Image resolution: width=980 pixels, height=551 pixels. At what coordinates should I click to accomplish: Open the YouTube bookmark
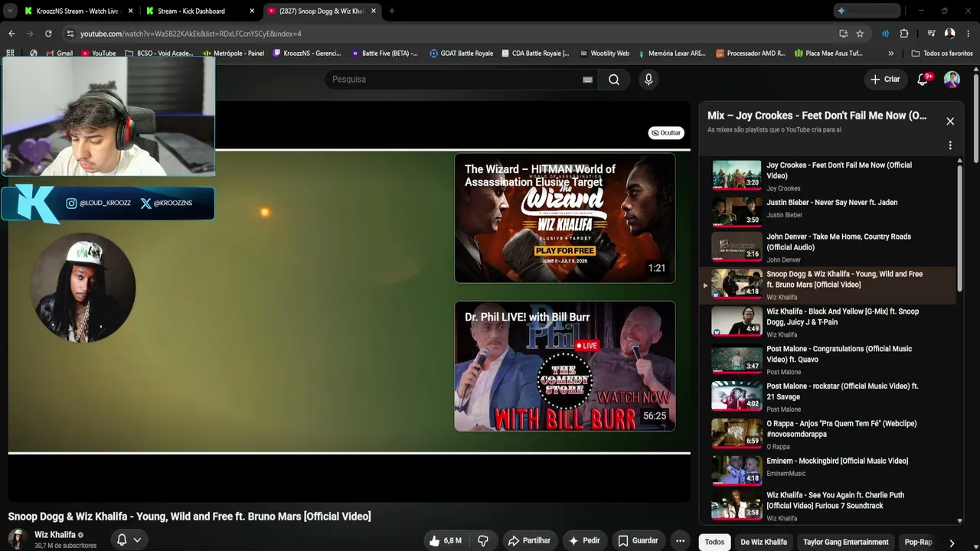98,54
